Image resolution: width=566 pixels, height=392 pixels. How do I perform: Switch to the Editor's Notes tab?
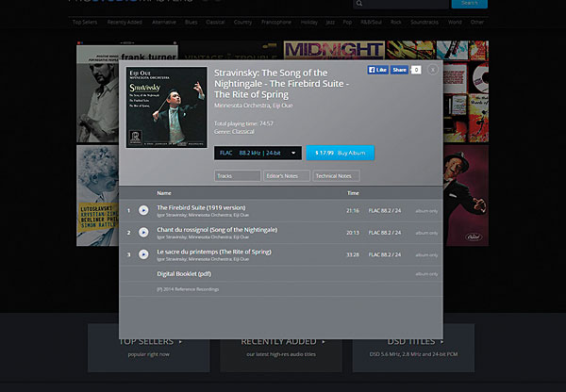(287, 175)
